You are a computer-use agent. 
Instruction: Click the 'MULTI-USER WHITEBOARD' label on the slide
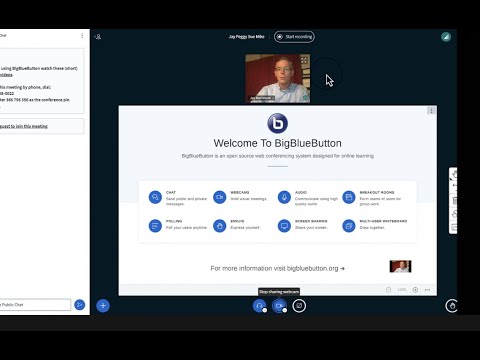[x=383, y=221]
